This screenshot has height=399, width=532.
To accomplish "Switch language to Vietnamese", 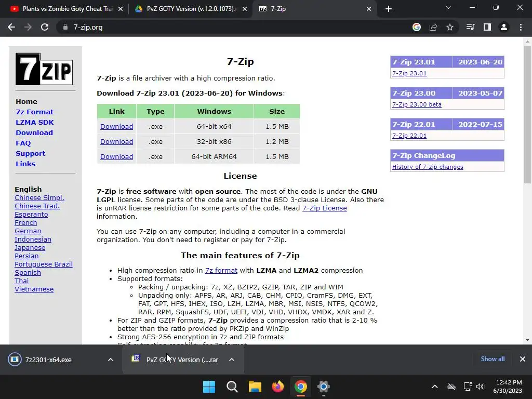I will [34, 289].
